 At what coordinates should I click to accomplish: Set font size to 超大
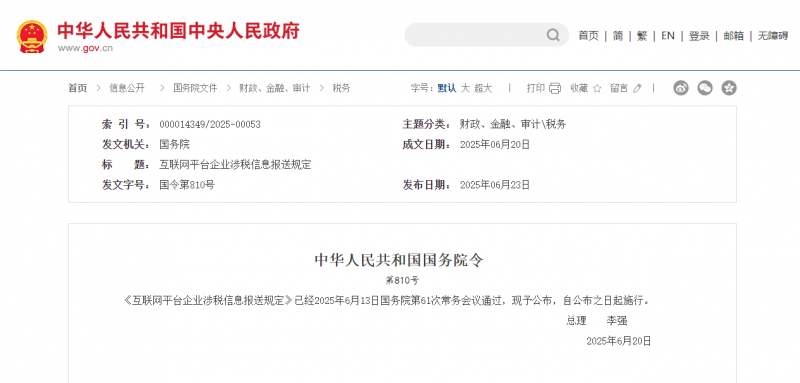(483, 88)
